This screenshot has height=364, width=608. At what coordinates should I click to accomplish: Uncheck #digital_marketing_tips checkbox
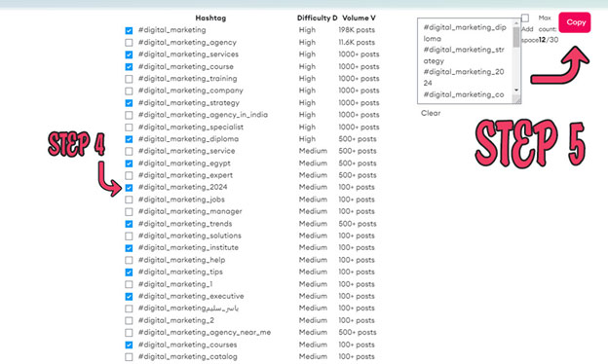coord(129,273)
